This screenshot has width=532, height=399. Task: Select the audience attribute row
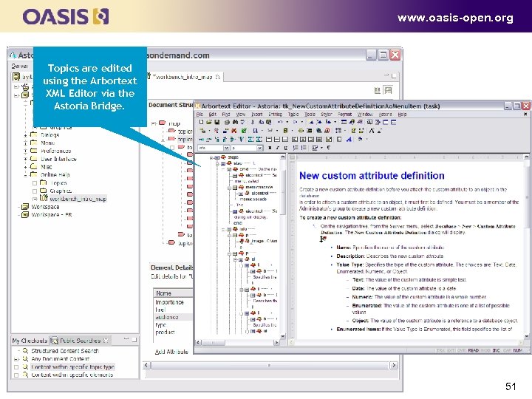(x=174, y=317)
